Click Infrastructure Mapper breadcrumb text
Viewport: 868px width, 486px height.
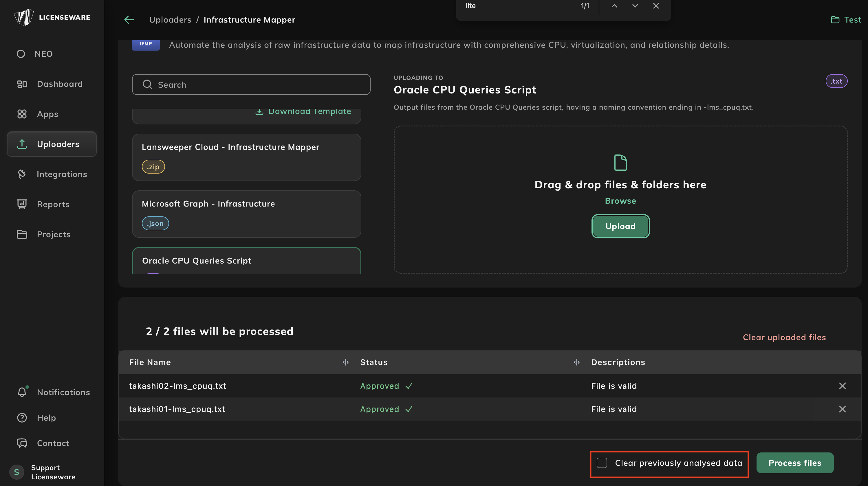click(249, 20)
